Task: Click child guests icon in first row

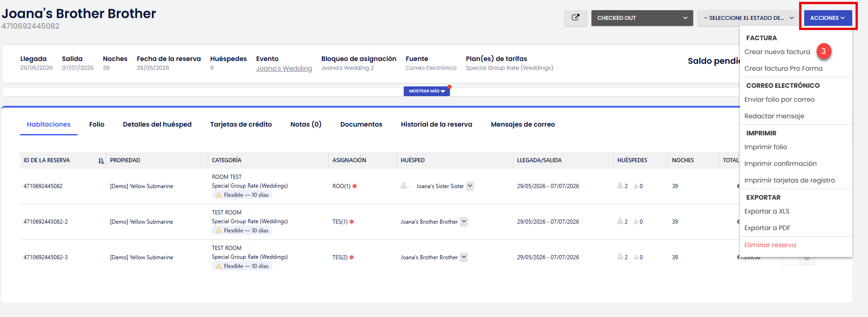Action: (636, 186)
